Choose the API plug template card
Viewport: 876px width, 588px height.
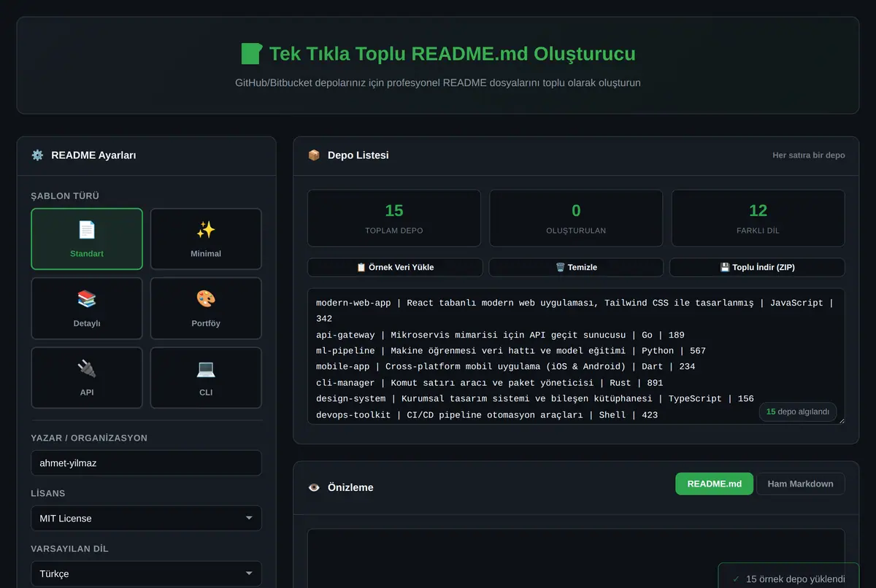point(87,378)
